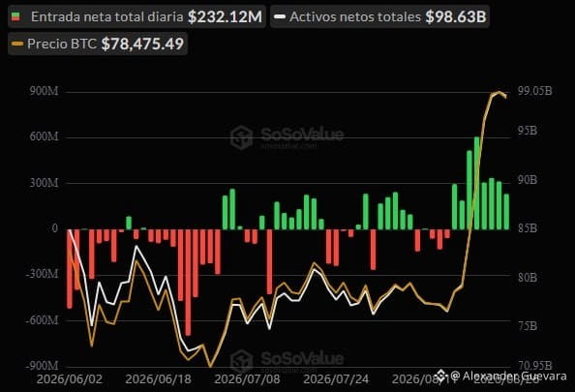The height and width of the screenshot is (392, 575).
Task: Click the 99.05B right axis label
Action: (534, 91)
